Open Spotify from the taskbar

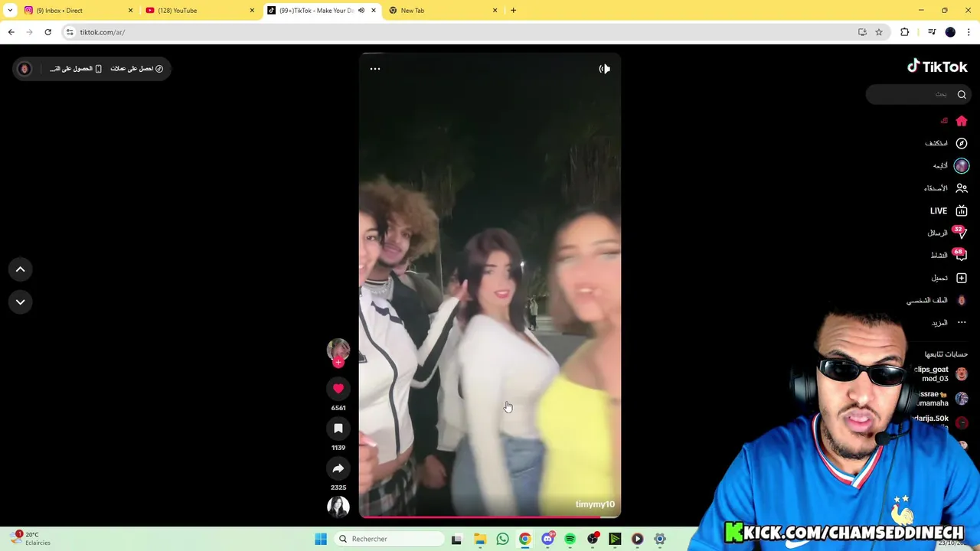[x=570, y=539]
